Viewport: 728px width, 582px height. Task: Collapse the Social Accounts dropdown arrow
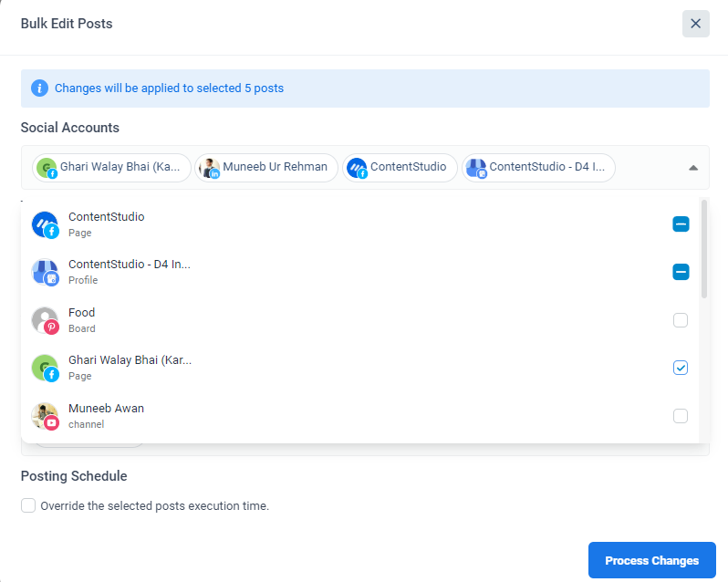pyautogui.click(x=693, y=168)
